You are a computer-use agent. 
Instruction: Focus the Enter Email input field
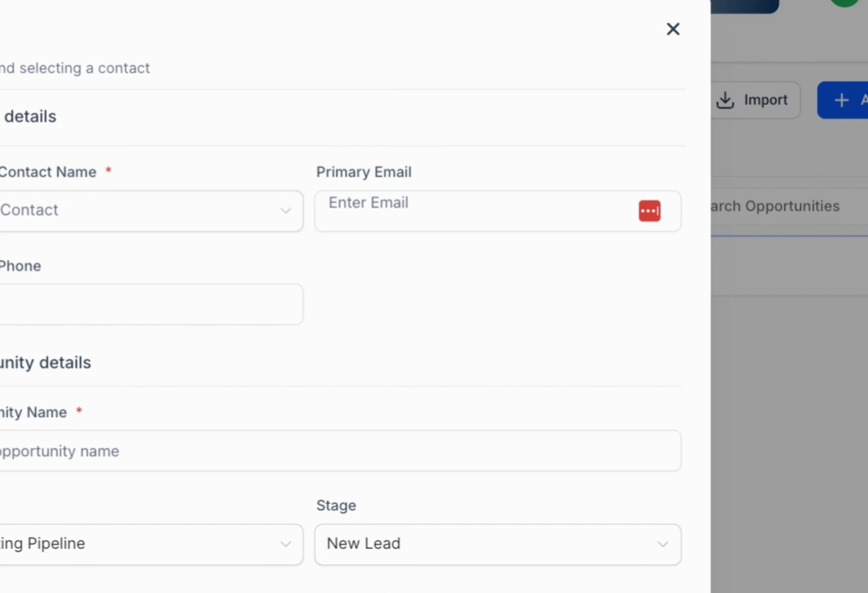(x=474, y=211)
